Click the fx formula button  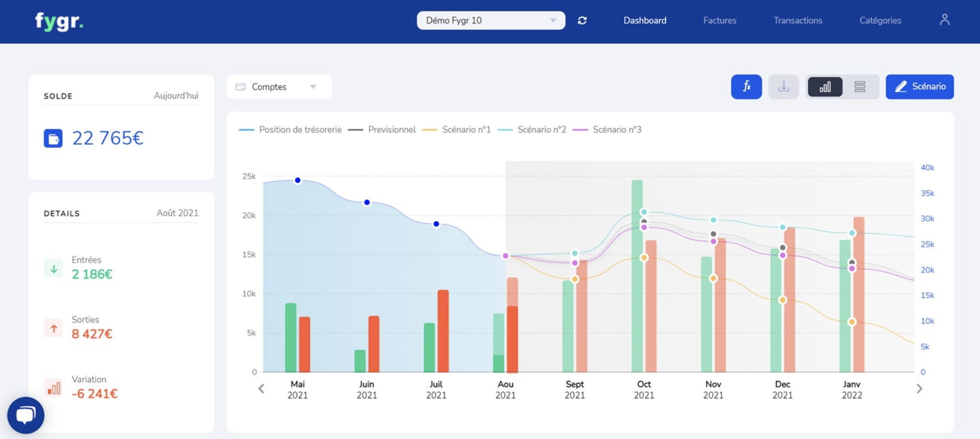click(746, 87)
